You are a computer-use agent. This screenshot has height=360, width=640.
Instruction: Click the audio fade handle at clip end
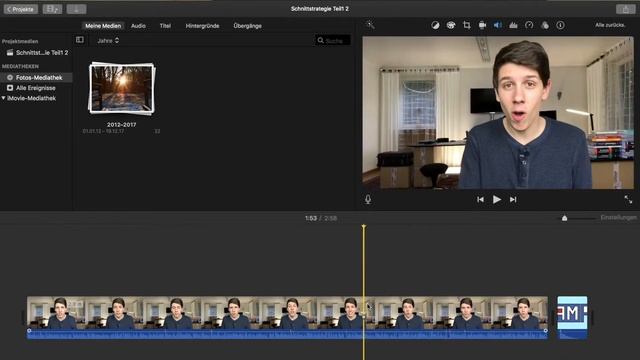coord(545,330)
